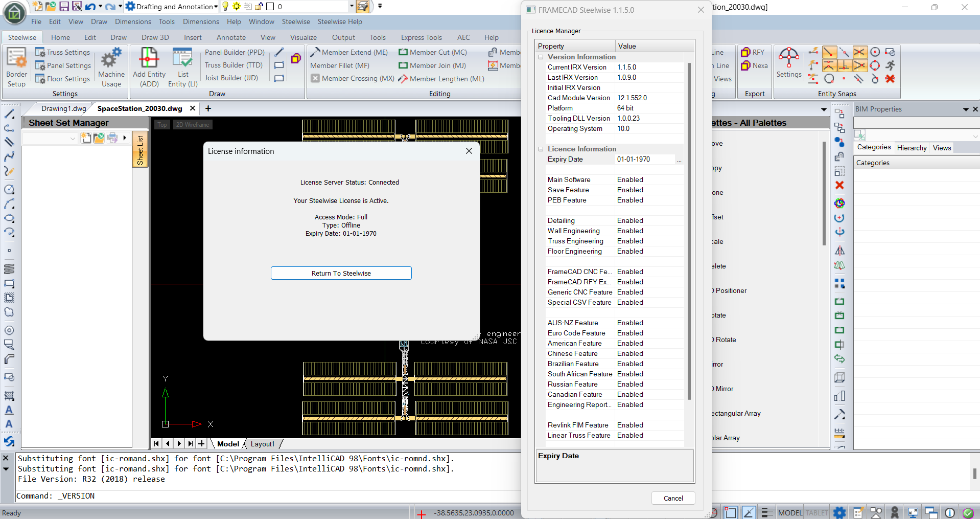
Task: Click the print icon in Sheet Set Manager
Action: [112, 138]
